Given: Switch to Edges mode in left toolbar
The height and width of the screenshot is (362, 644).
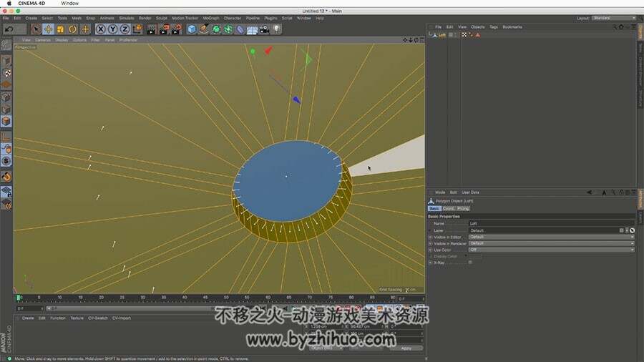Looking at the screenshot, I should click(x=6, y=109).
